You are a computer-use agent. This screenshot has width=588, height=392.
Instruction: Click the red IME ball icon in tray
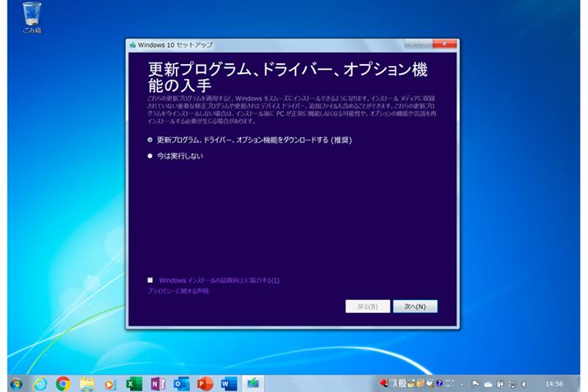(384, 383)
